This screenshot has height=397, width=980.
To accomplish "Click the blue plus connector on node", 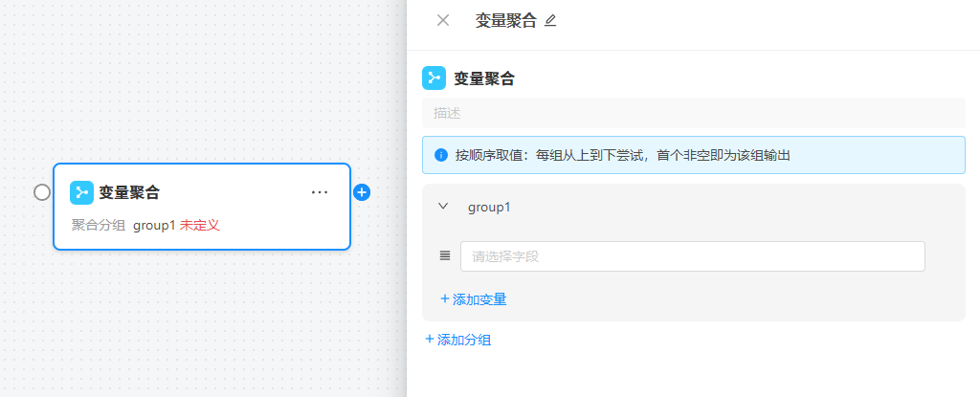I will pos(361,192).
